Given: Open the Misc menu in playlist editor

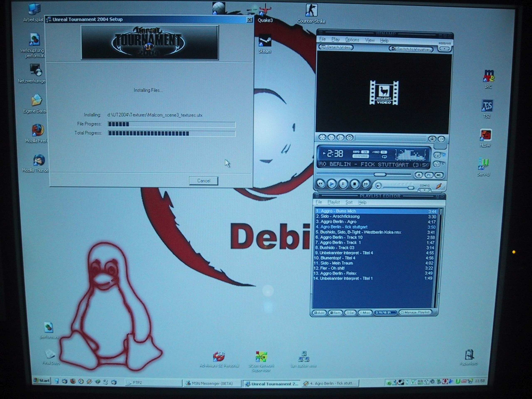Looking at the screenshot, I should (365, 313).
